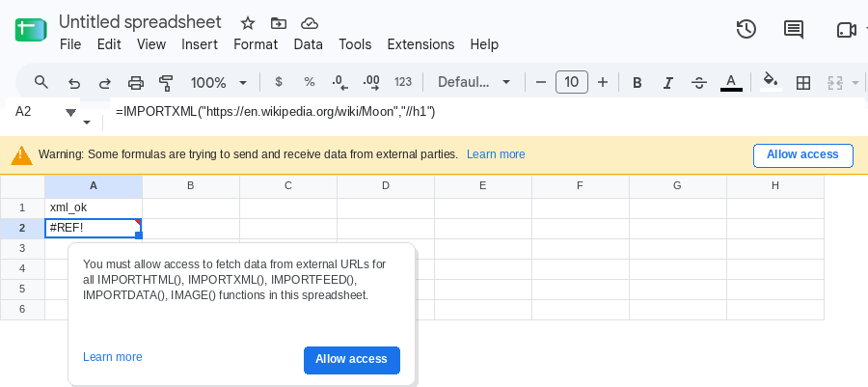The image size is (868, 387).
Task: Select cell A1 containing xml_ok
Action: point(93,208)
